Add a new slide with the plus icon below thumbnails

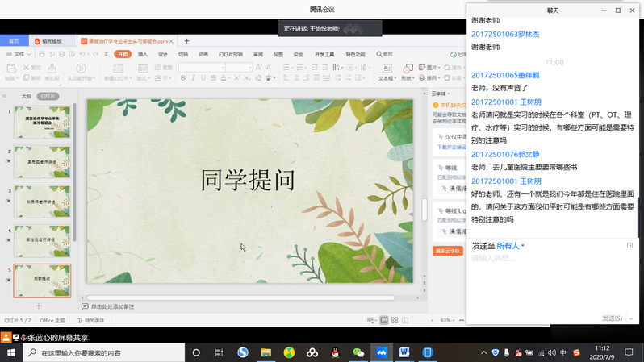38,306
